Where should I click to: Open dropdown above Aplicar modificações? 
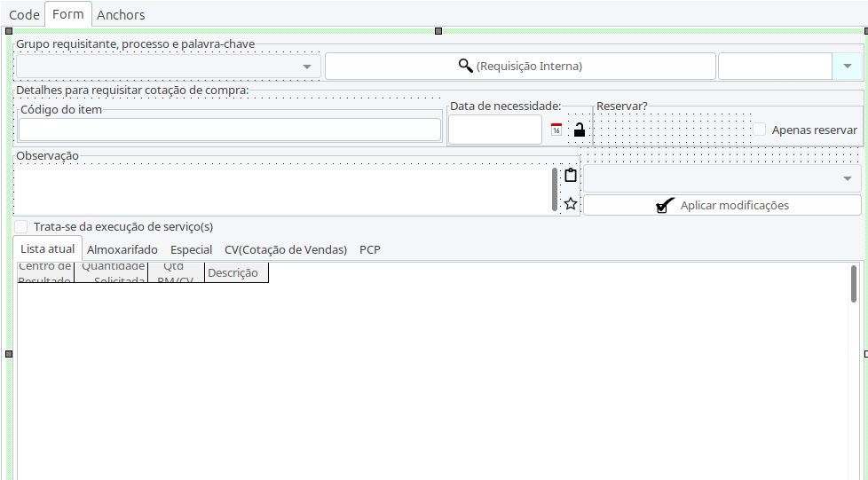click(x=847, y=178)
